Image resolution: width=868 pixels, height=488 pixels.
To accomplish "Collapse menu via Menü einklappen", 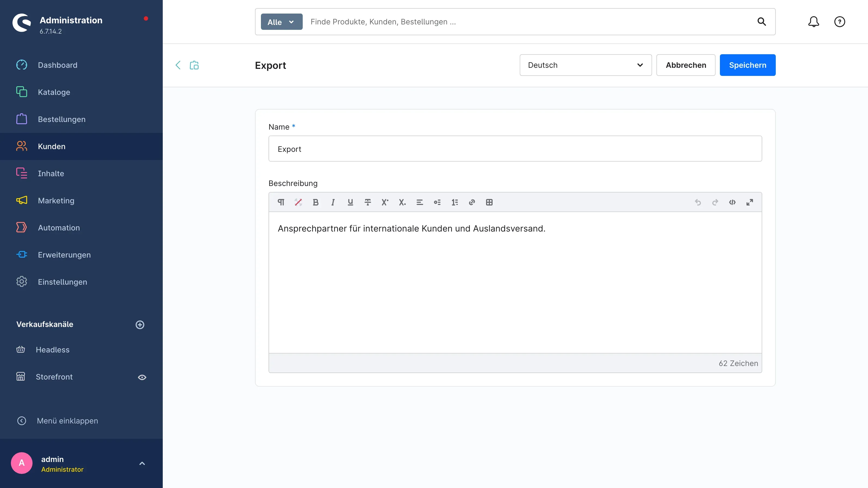I will tap(57, 421).
